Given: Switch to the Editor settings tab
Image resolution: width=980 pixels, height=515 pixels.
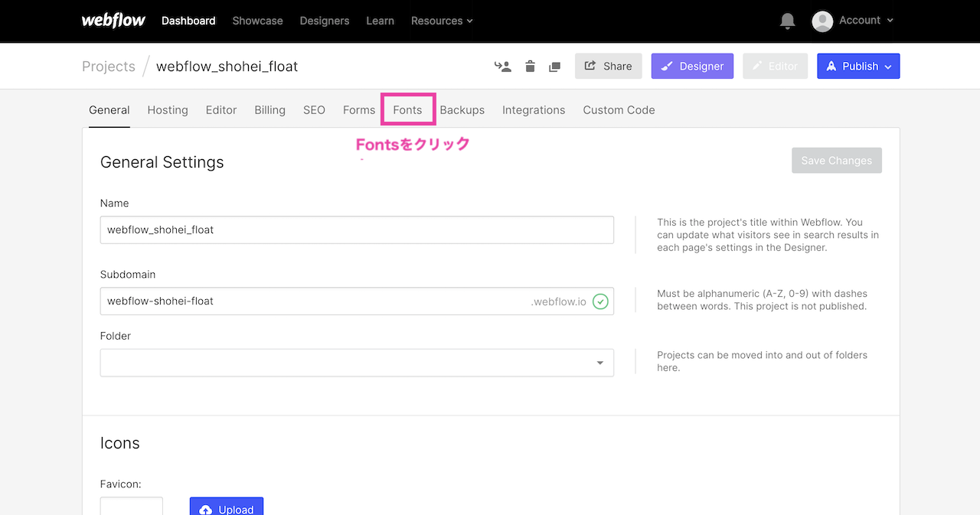Looking at the screenshot, I should [x=221, y=110].
